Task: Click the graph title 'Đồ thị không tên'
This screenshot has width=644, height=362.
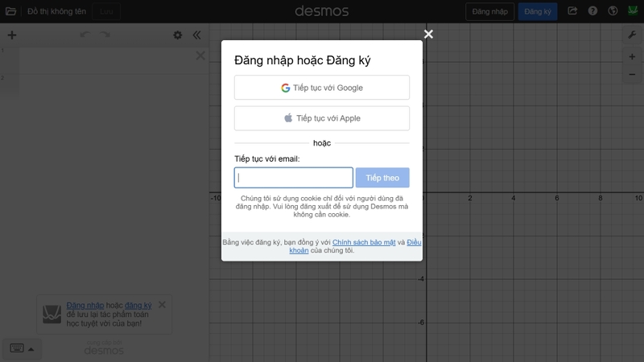Action: click(56, 11)
